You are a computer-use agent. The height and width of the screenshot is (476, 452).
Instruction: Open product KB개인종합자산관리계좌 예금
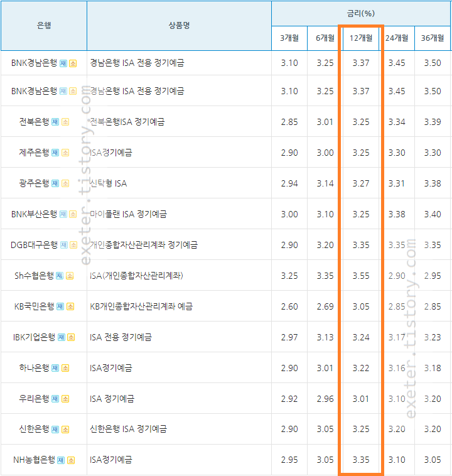click(141, 306)
